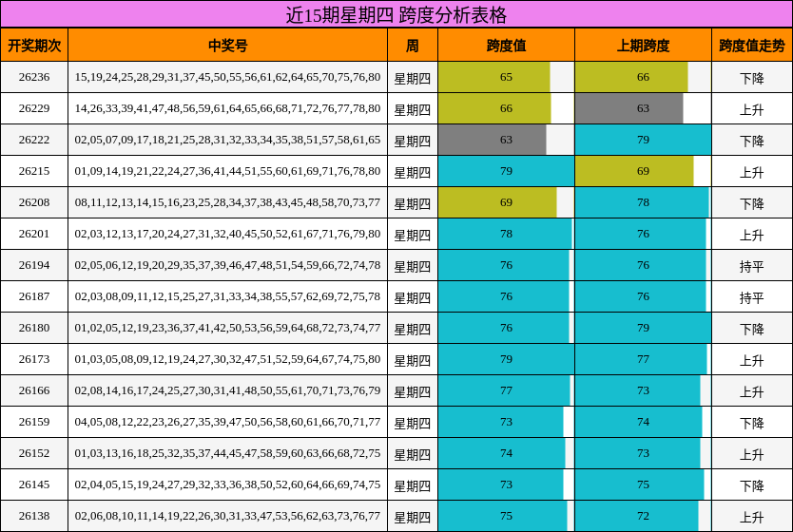Click draw number 26138
The width and height of the screenshot is (793, 532).
tap(34, 515)
